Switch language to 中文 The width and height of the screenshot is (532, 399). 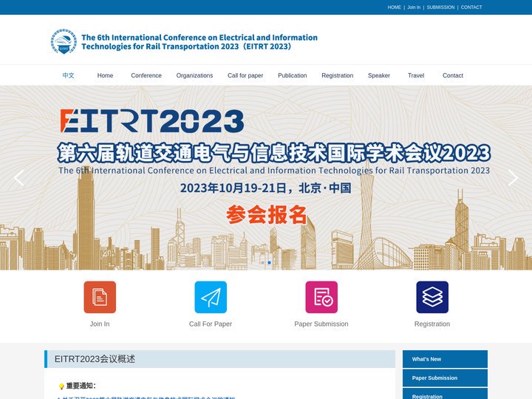pyautogui.click(x=68, y=75)
